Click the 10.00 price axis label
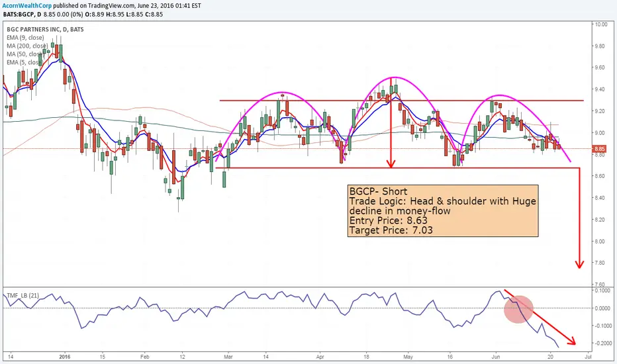Image resolution: width=617 pixels, height=364 pixels. pyautogui.click(x=601, y=24)
